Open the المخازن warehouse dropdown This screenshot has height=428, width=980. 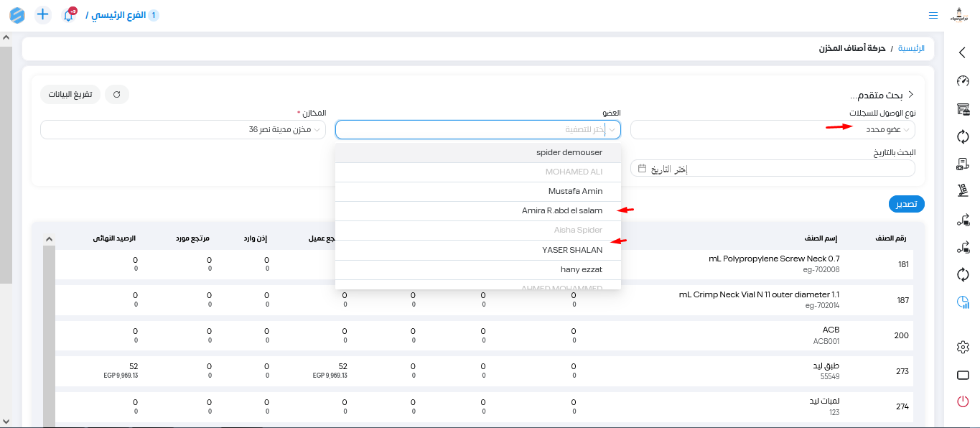click(x=183, y=130)
